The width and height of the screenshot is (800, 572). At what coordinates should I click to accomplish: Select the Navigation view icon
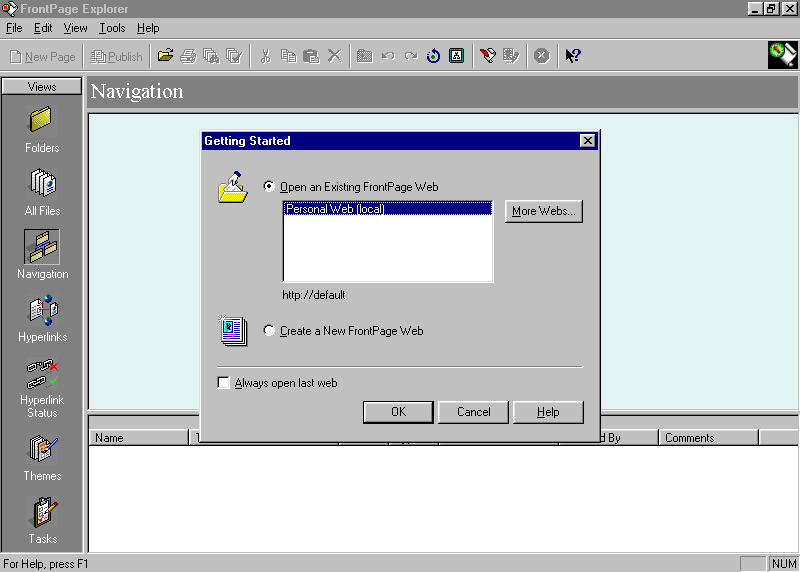[42, 246]
